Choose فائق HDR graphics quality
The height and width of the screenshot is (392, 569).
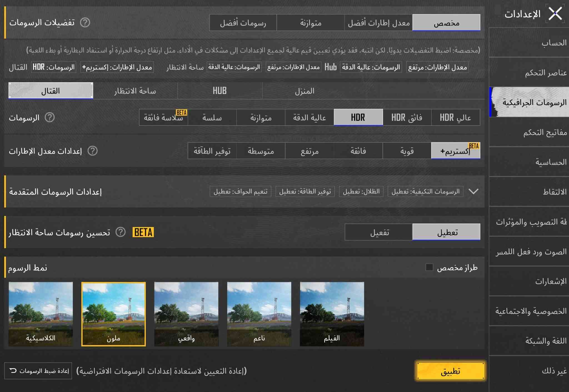[x=407, y=117]
